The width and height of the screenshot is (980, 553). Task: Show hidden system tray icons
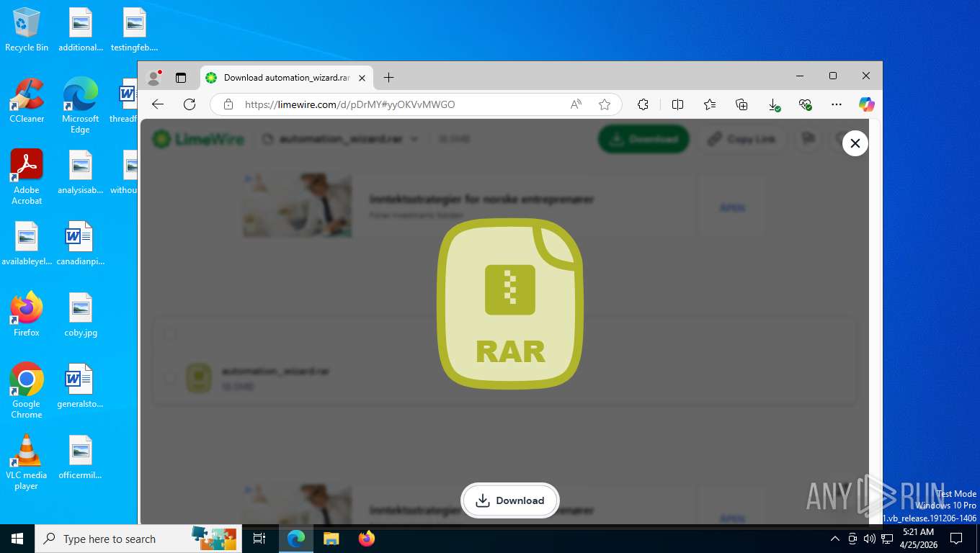click(x=835, y=539)
